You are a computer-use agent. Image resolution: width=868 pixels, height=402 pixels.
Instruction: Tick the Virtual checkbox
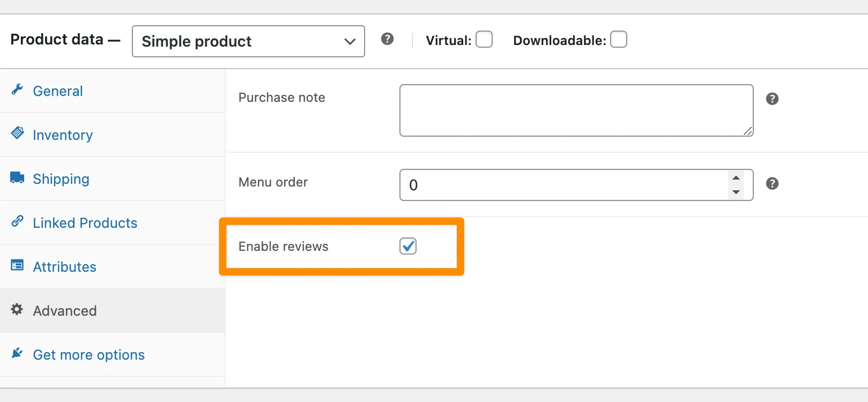click(x=484, y=40)
